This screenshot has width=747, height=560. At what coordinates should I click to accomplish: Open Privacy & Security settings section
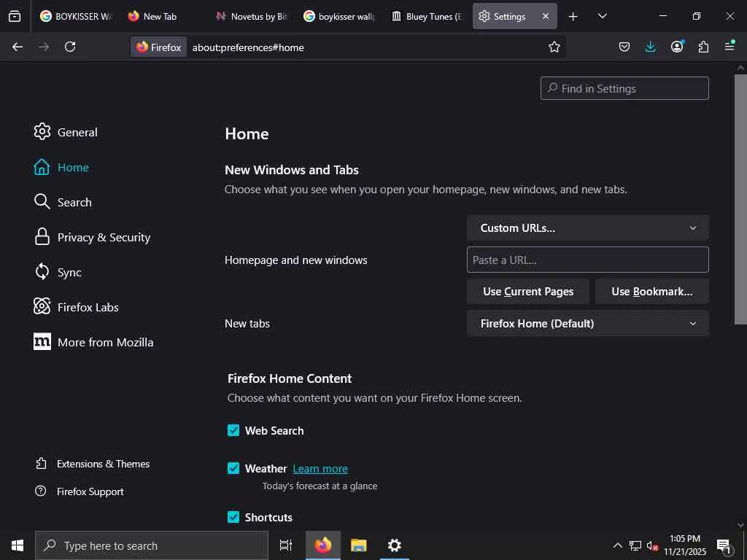tap(104, 238)
